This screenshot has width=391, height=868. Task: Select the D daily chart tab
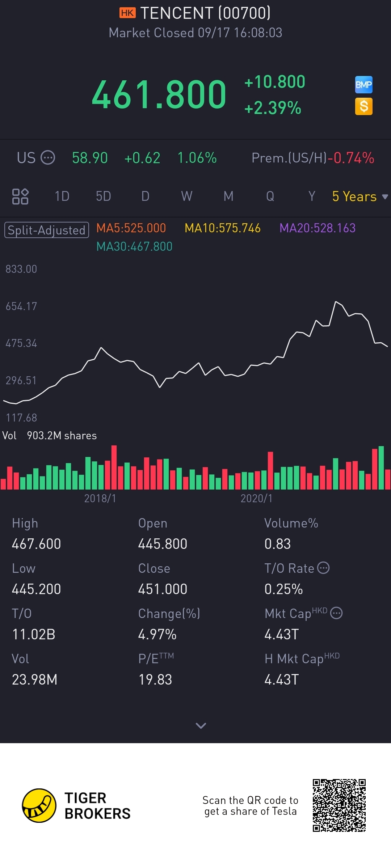tap(145, 196)
